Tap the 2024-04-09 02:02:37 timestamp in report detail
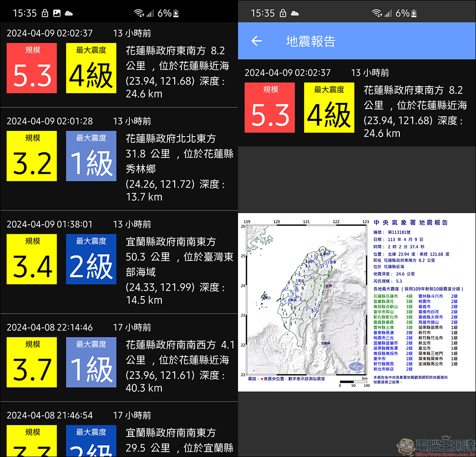476x457 pixels. tap(288, 72)
